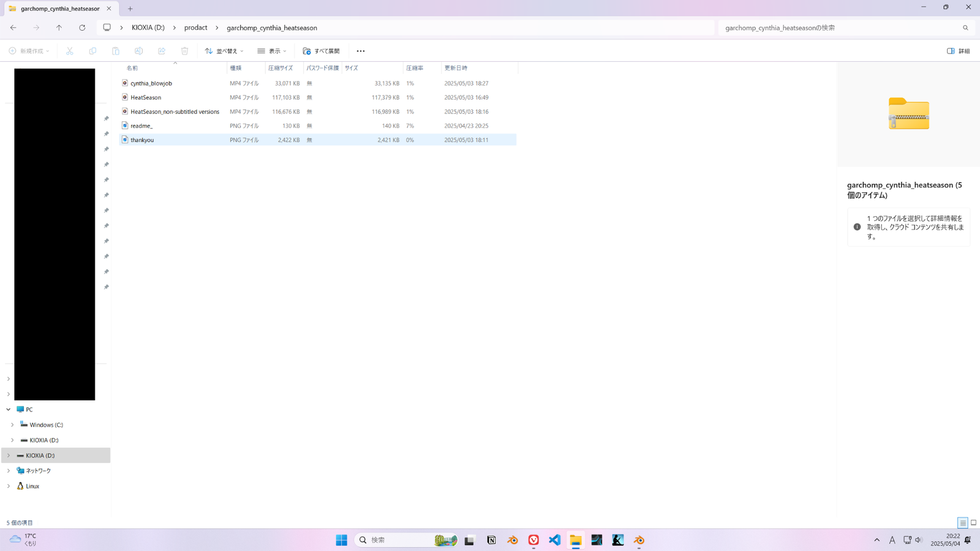Open Notion from the taskbar

[491, 540]
